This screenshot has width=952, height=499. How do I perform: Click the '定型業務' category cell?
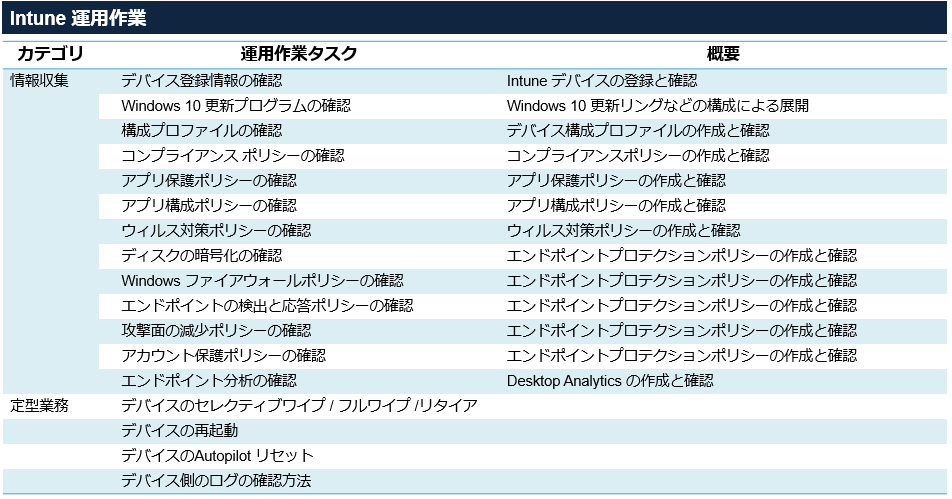pyautogui.click(x=39, y=406)
